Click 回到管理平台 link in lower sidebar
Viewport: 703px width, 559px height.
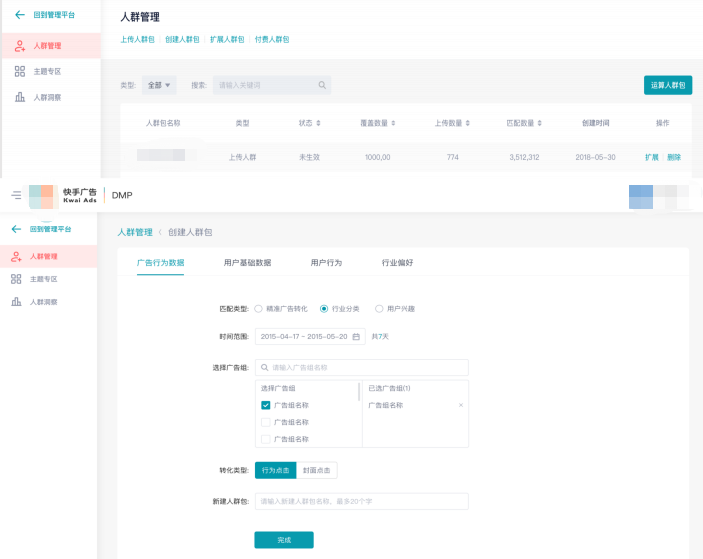50,229
